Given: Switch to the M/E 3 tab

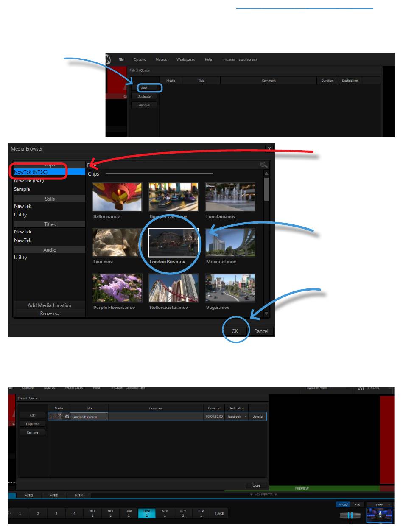Looking at the screenshot, I should pos(54,495).
